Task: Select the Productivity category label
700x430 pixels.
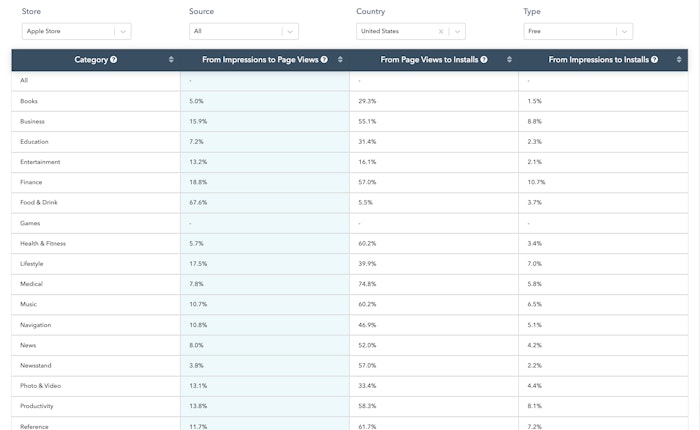Action: (x=37, y=406)
